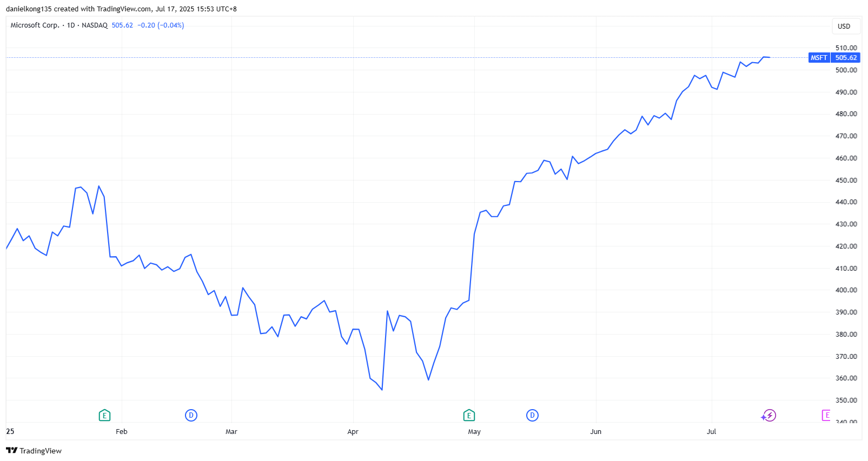868x461 pixels.
Task: Open the USD currency selector
Action: pyautogui.click(x=844, y=26)
